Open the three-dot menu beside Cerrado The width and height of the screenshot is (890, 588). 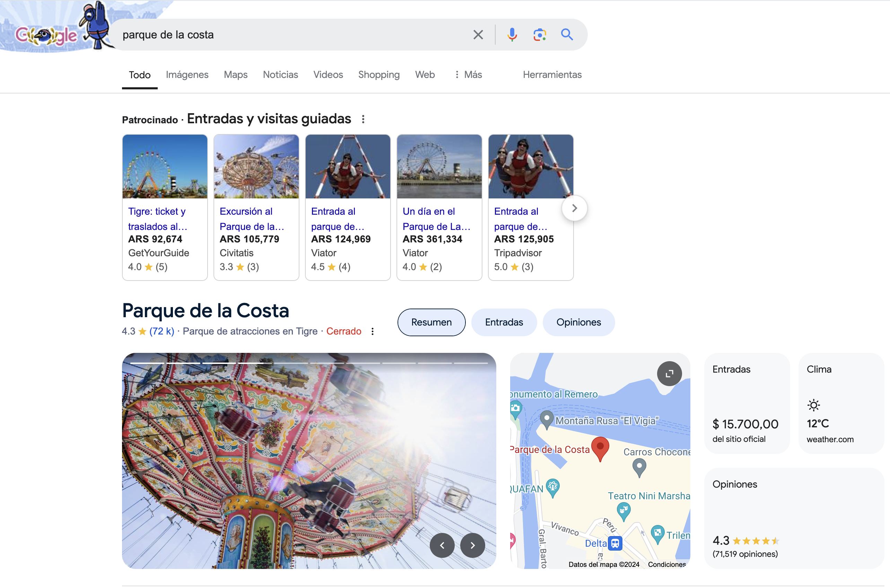(373, 331)
